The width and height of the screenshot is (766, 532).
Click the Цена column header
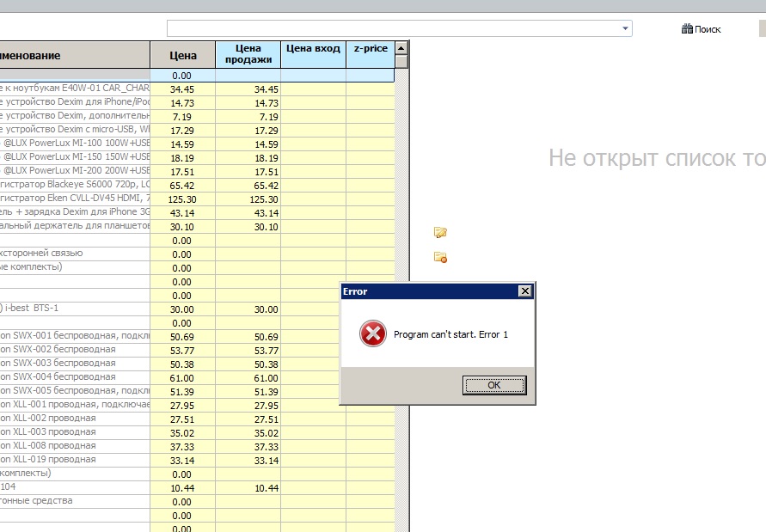(x=183, y=55)
